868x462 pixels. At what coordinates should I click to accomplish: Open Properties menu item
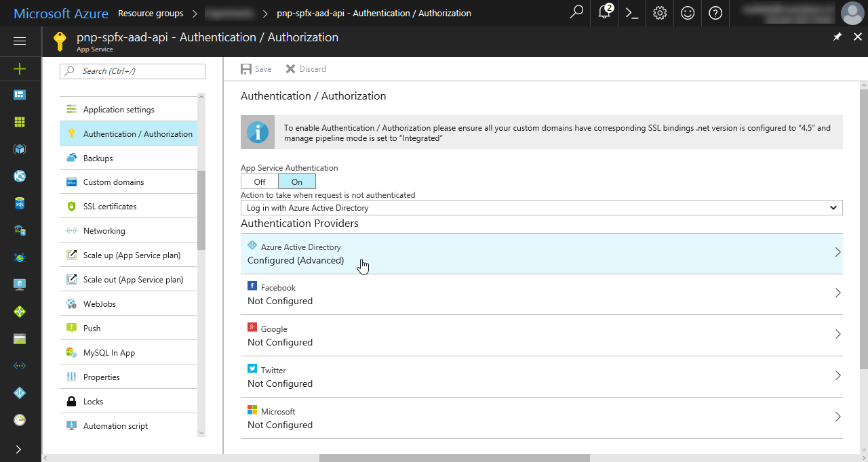click(x=129, y=377)
